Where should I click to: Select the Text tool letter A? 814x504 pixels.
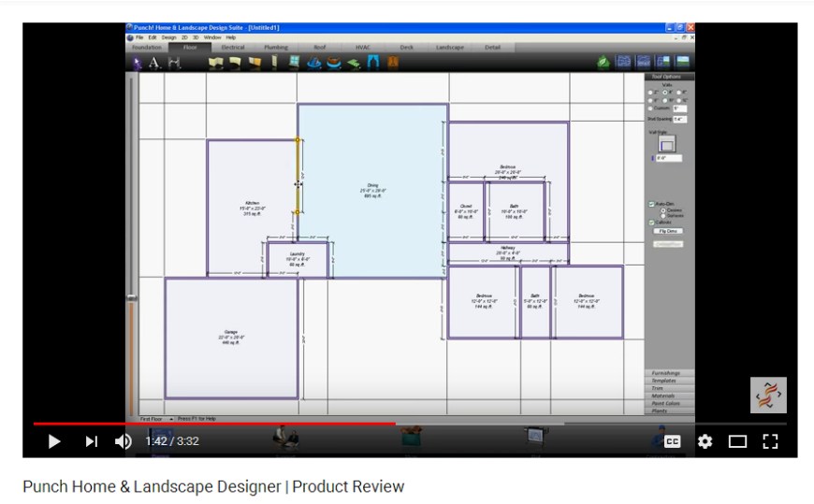[154, 64]
